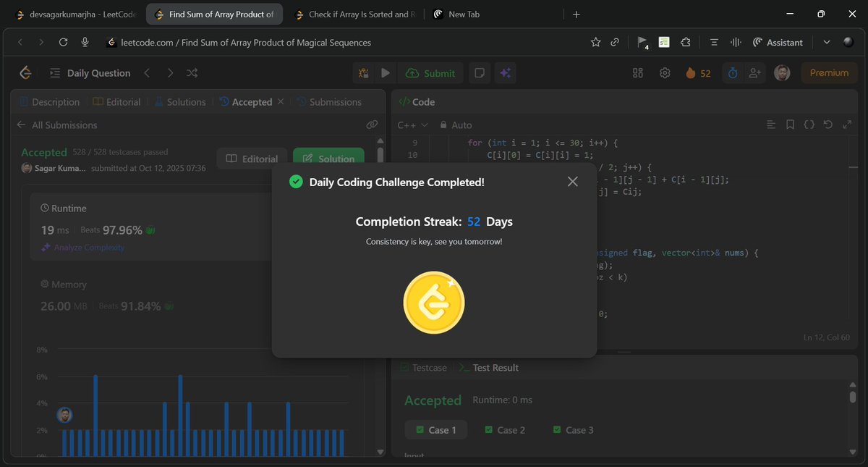This screenshot has width=868, height=467.
Task: Switch to the Description tab
Action: point(49,102)
